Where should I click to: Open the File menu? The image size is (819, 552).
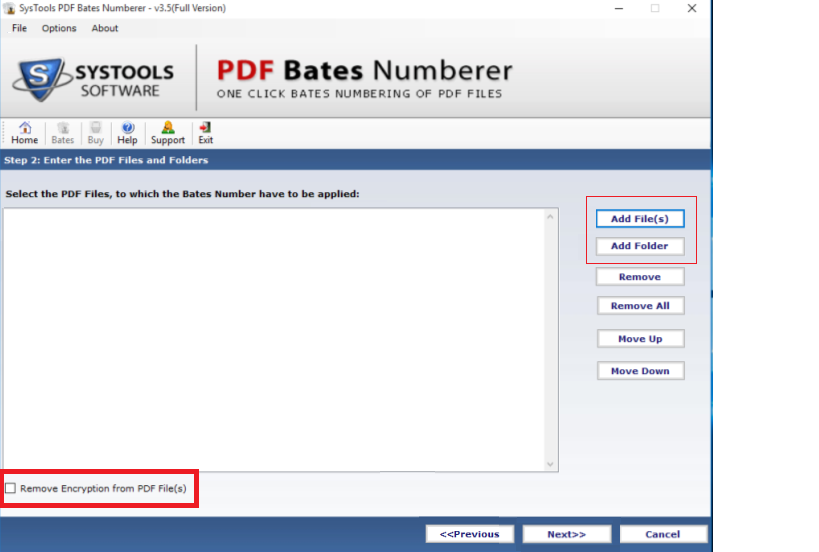tap(19, 28)
